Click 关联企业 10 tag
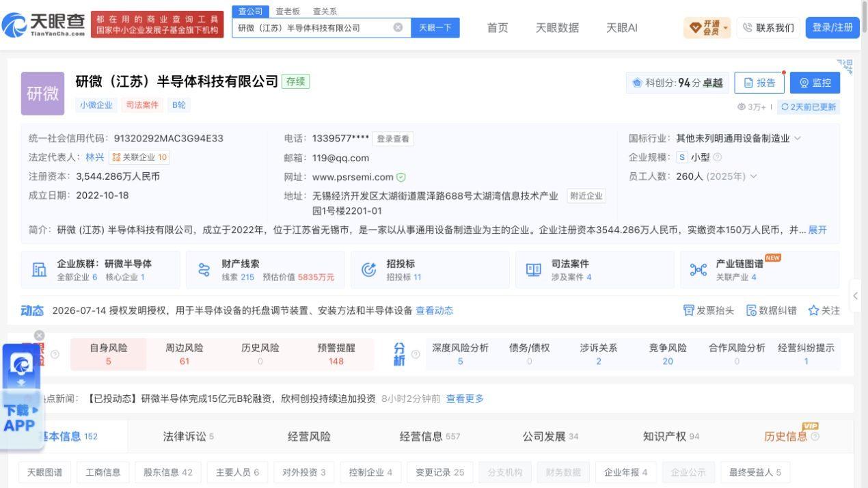868x488 pixels. pos(139,157)
